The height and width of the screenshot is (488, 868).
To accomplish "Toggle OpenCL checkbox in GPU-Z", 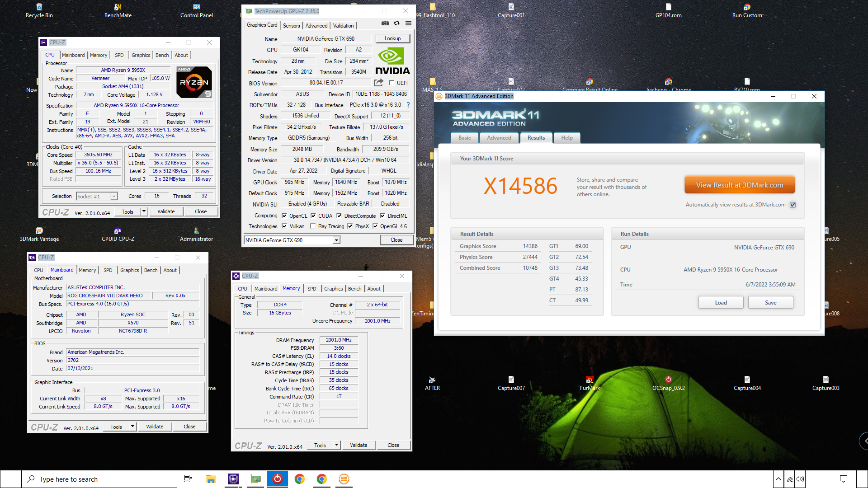I will click(x=284, y=216).
